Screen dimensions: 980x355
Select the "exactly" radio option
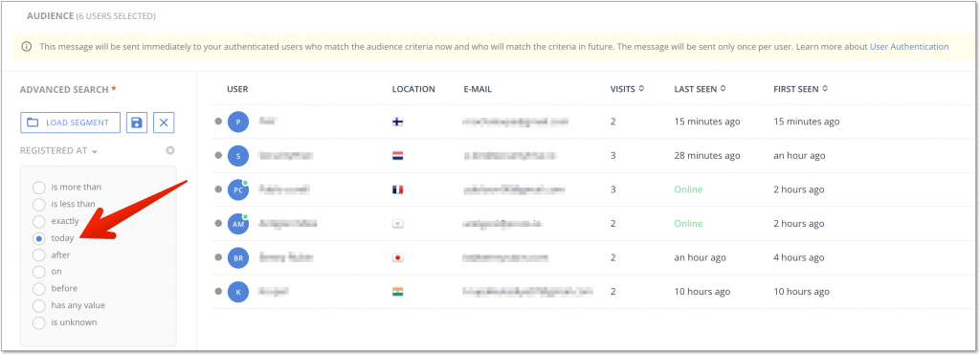pyautogui.click(x=38, y=221)
